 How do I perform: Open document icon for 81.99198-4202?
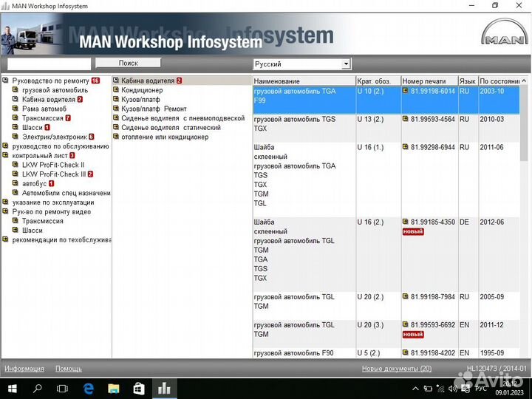[x=406, y=353]
